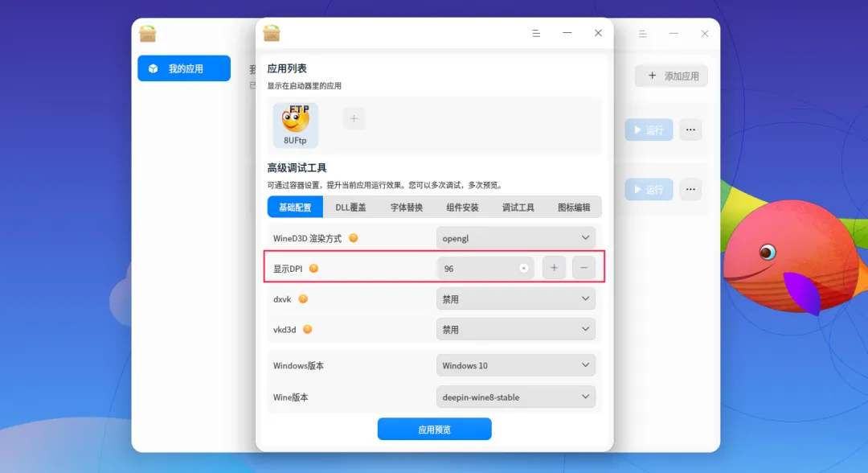Image resolution: width=868 pixels, height=473 pixels.
Task: Decrease DPI with the minus button
Action: (x=583, y=268)
